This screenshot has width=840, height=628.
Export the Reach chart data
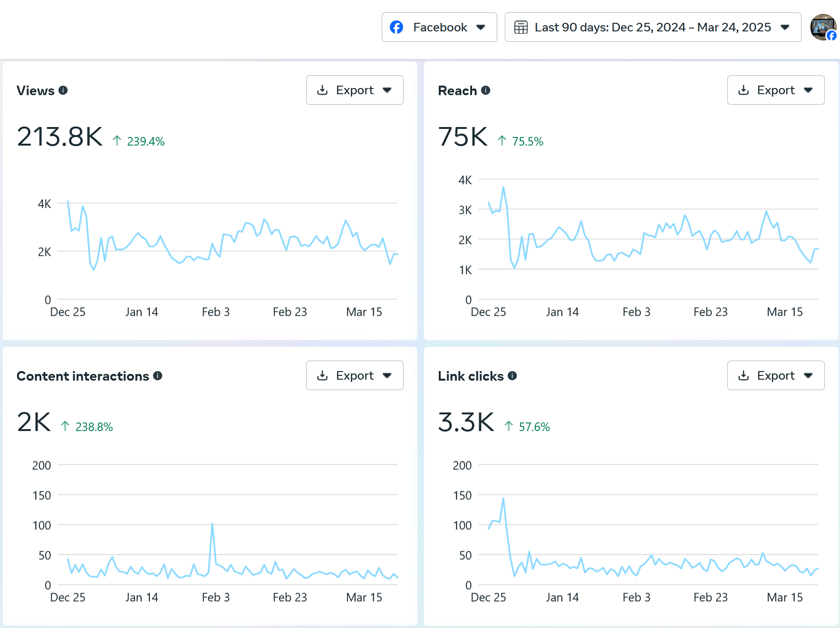click(x=776, y=90)
